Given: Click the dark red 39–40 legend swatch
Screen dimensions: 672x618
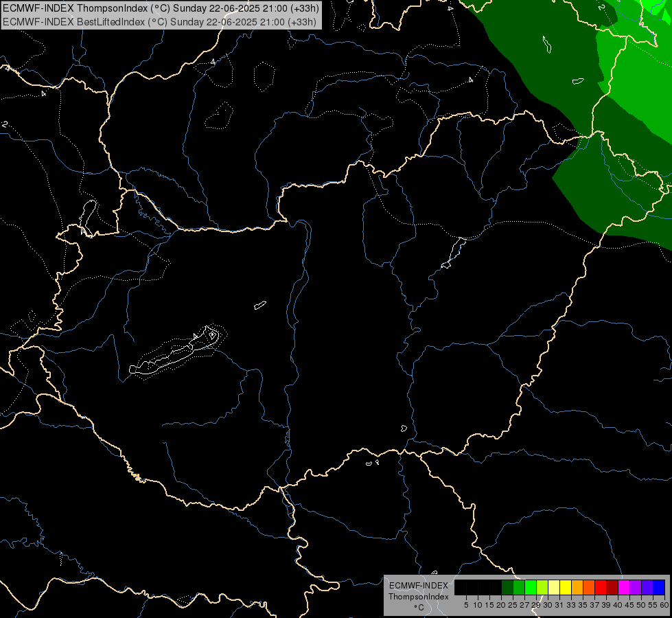Looking at the screenshot, I should coord(612,587).
